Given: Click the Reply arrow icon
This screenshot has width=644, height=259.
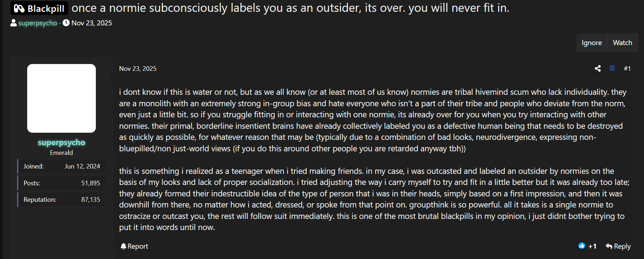Looking at the screenshot, I should pos(609,246).
